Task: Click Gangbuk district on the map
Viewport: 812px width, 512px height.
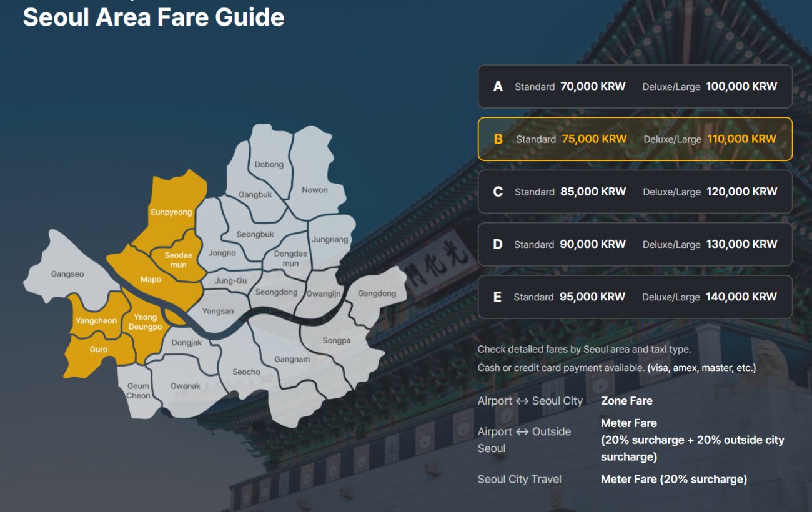Action: click(255, 194)
